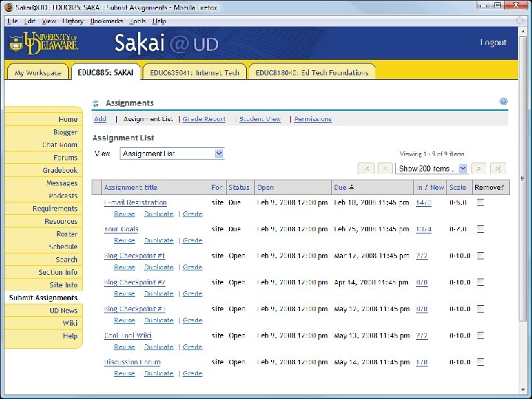Switch to My Workspace tab
Viewport: 532px width, 399px height.
[x=38, y=72]
